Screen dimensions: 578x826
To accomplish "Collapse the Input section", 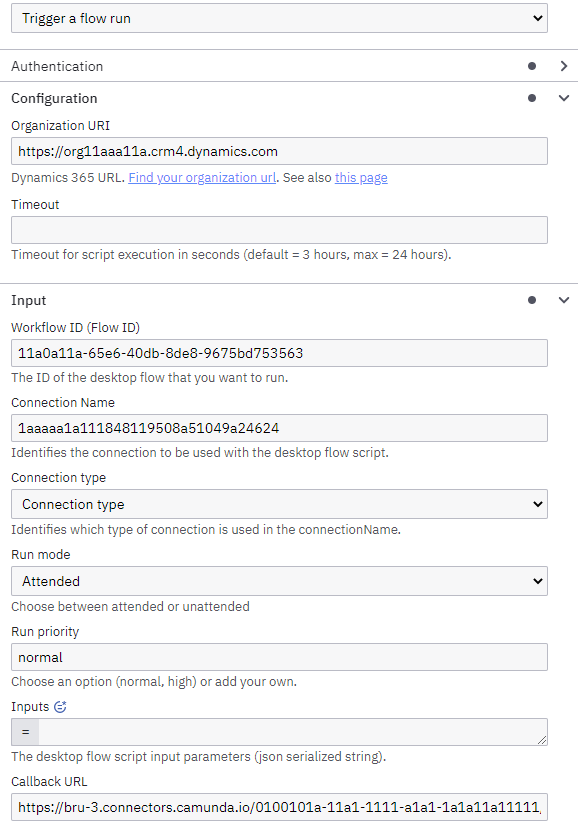I will coord(563,300).
